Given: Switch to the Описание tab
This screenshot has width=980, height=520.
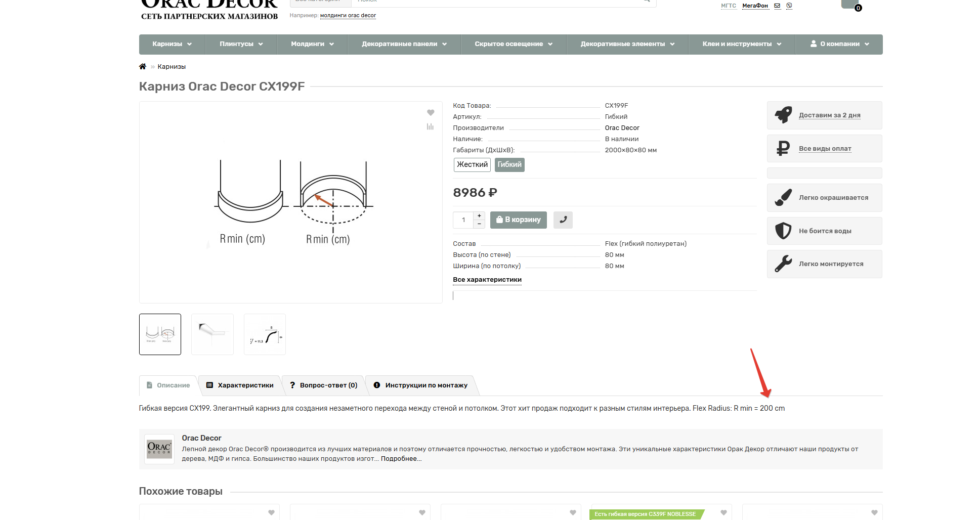Looking at the screenshot, I should 168,385.
